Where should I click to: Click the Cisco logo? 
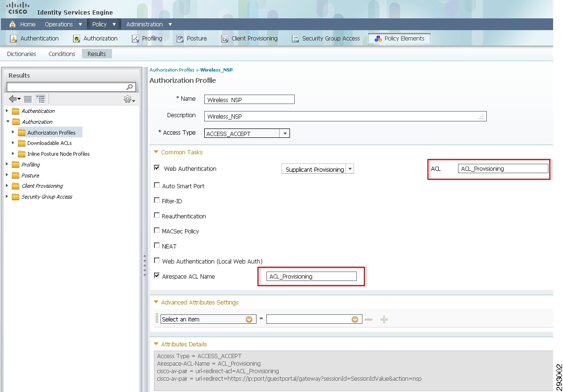[x=18, y=8]
